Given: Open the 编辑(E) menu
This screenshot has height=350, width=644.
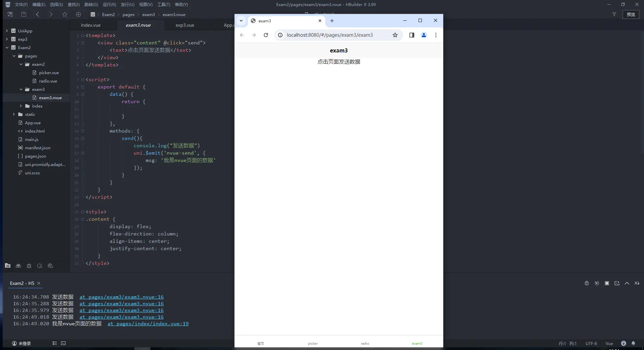Looking at the screenshot, I should (x=39, y=4).
